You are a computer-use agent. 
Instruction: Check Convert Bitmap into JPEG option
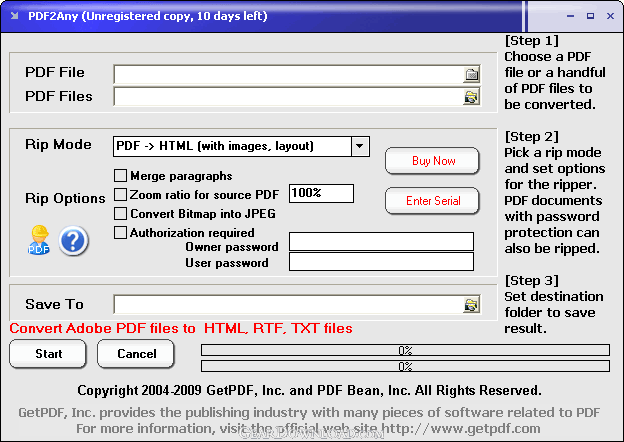(x=121, y=213)
